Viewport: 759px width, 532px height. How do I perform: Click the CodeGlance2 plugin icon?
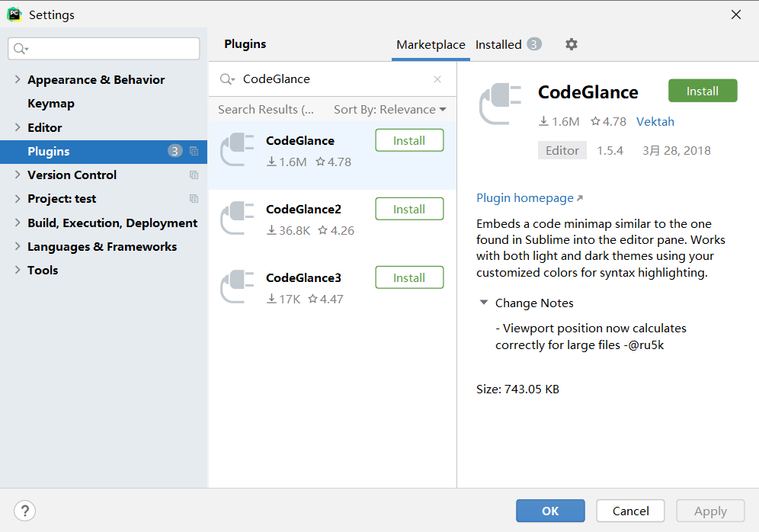(x=237, y=218)
